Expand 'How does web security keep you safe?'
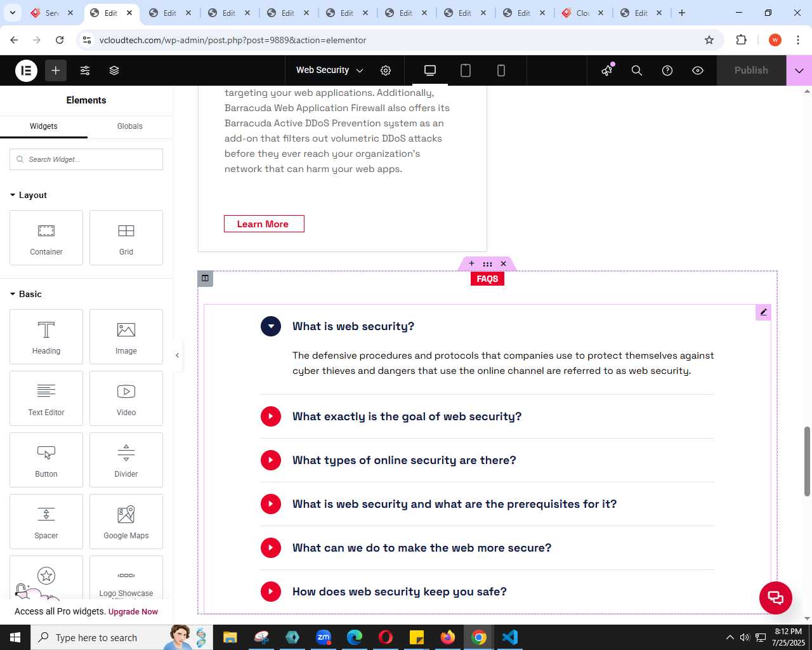This screenshot has height=650, width=812. coord(271,592)
